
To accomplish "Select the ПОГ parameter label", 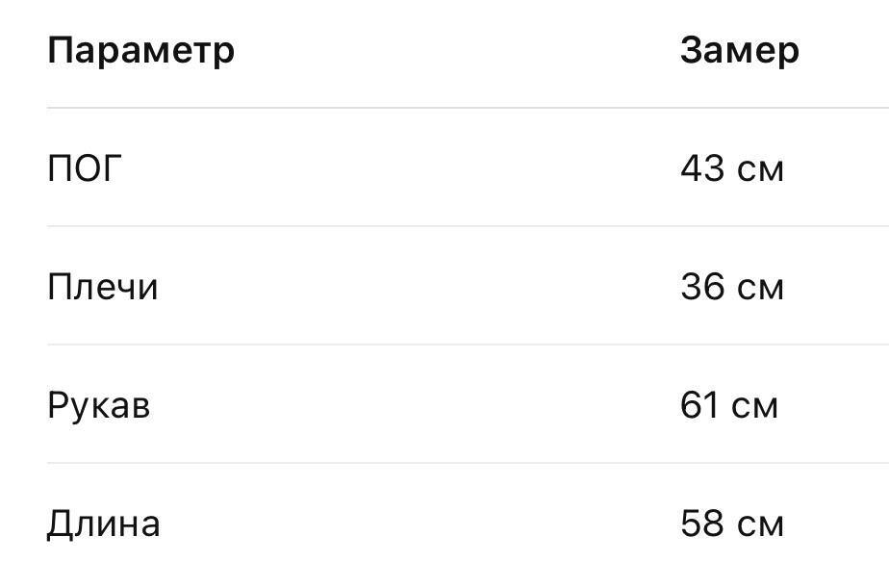I will [85, 168].
